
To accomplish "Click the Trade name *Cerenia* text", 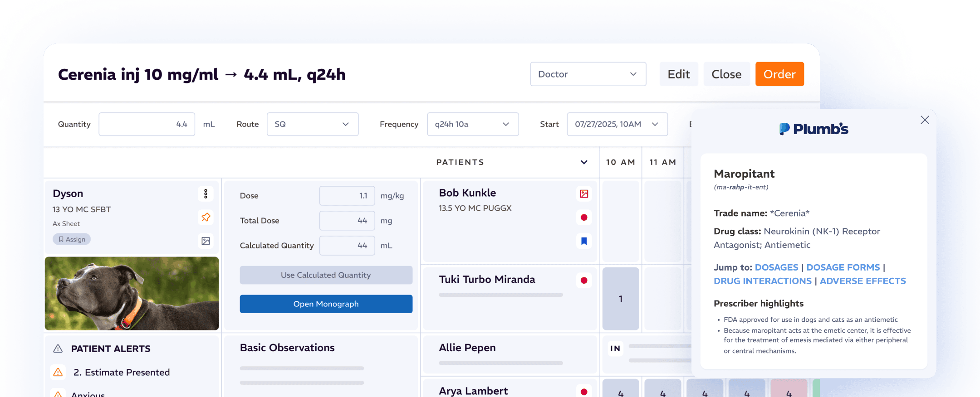I will pos(761,213).
